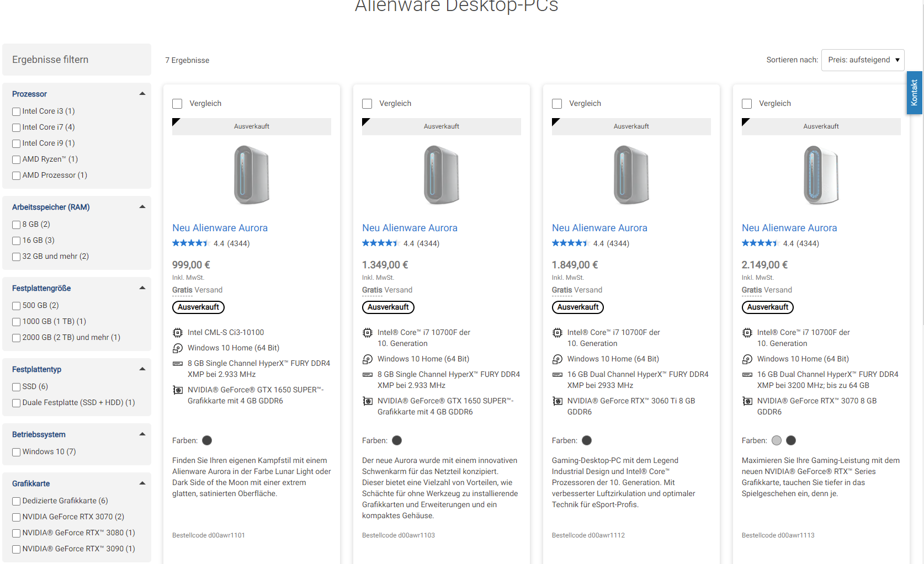
Task: Check the Intel Core i7 processor filter
Action: click(x=17, y=127)
